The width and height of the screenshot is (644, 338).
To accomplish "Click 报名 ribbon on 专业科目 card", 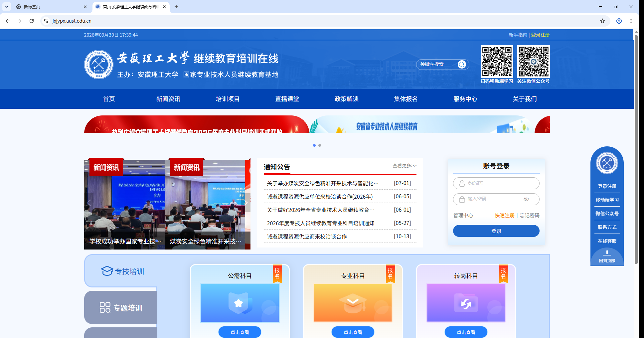I will 390,273.
